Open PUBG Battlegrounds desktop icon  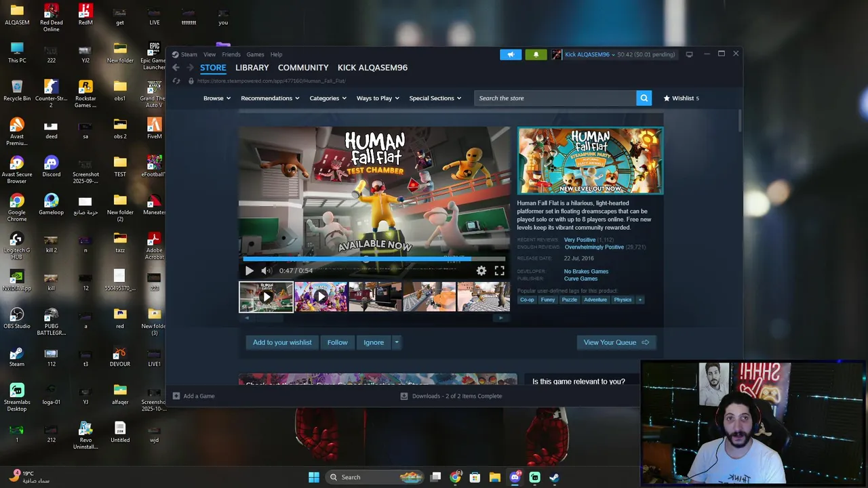pyautogui.click(x=51, y=322)
